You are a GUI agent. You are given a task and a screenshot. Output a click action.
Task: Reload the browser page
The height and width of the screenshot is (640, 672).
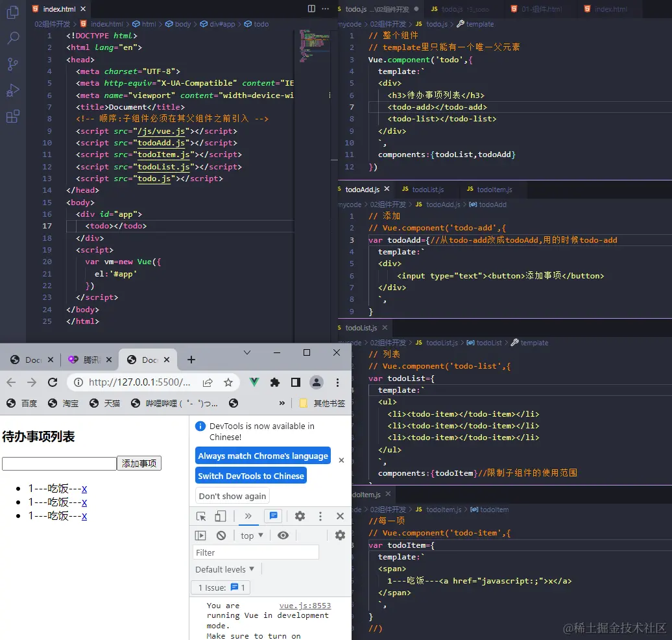point(53,382)
